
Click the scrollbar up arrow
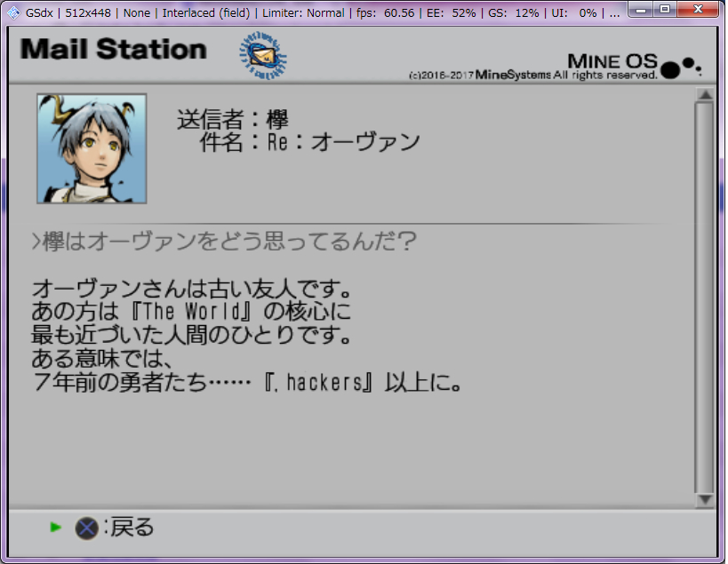click(705, 95)
